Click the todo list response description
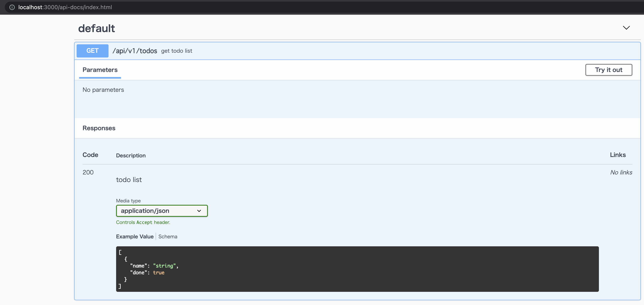 click(129, 180)
